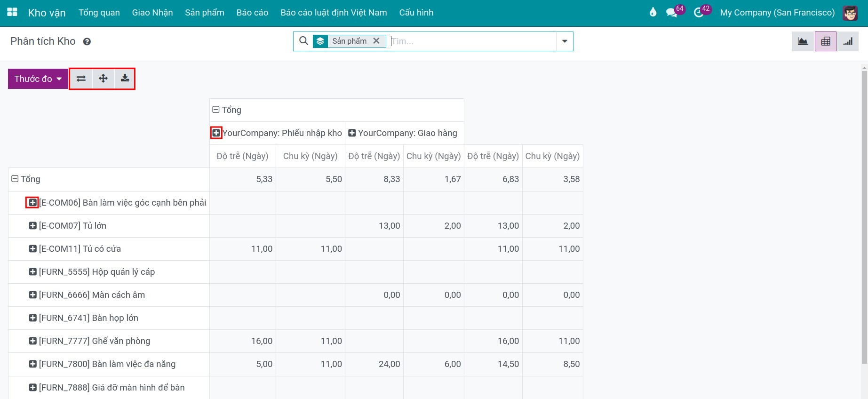
Task: Open the Thước đo measures dropdown
Action: (x=38, y=79)
